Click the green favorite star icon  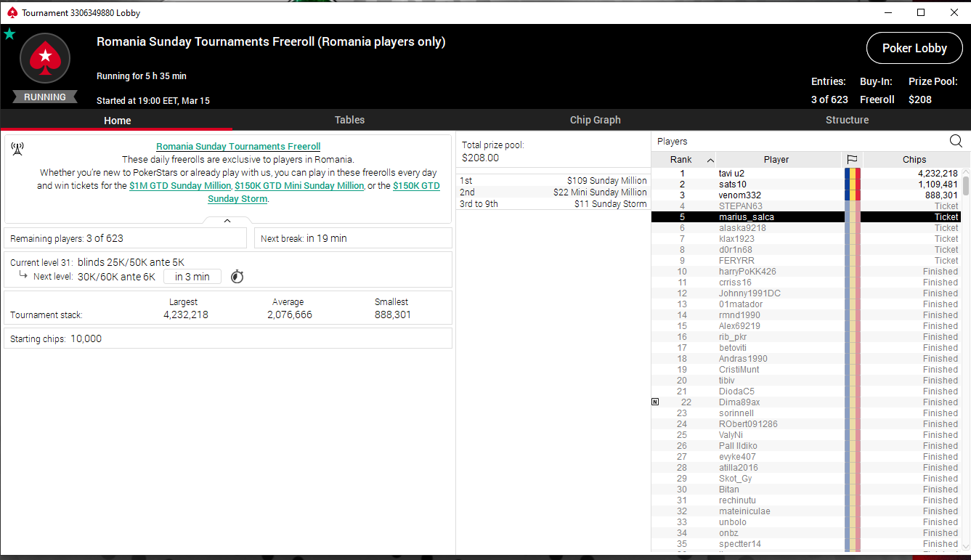(x=9, y=33)
